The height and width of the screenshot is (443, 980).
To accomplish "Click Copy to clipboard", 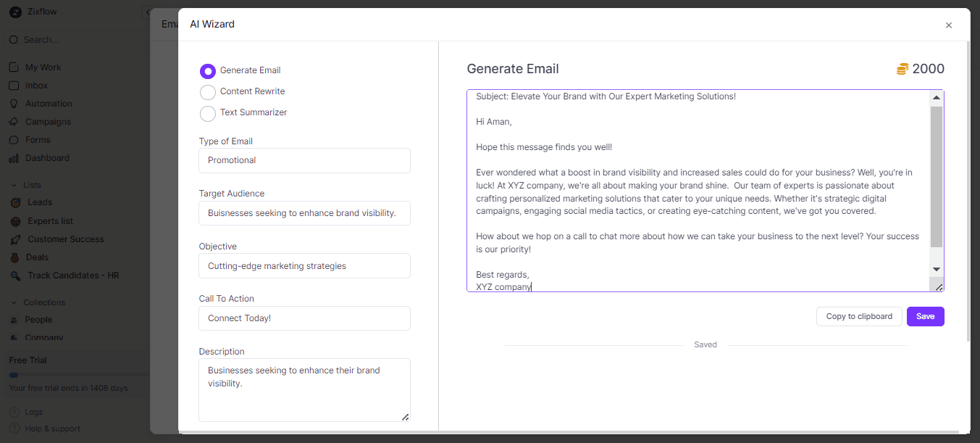I will click(859, 316).
